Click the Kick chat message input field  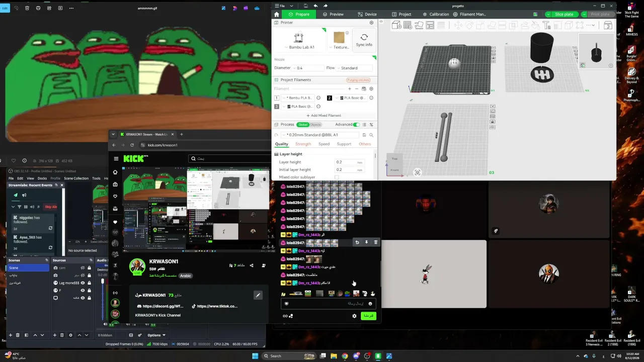click(x=329, y=304)
